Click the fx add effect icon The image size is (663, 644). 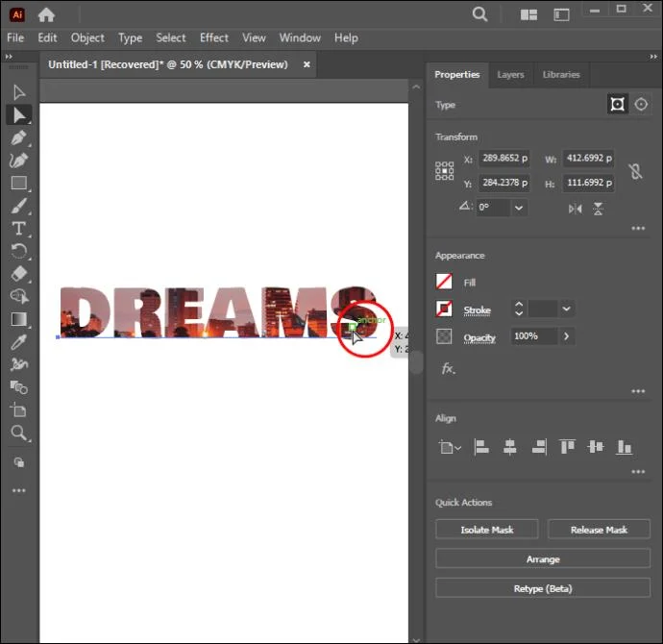pos(448,368)
